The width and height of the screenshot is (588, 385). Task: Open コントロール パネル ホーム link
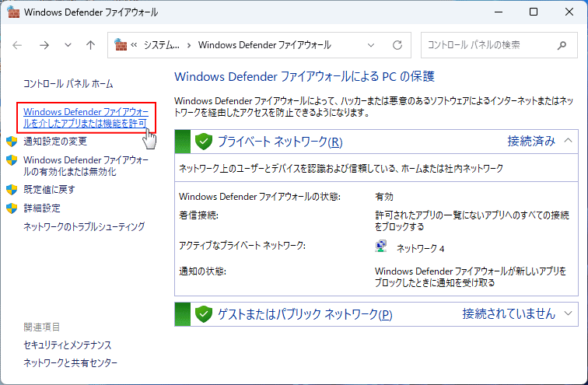[x=68, y=83]
